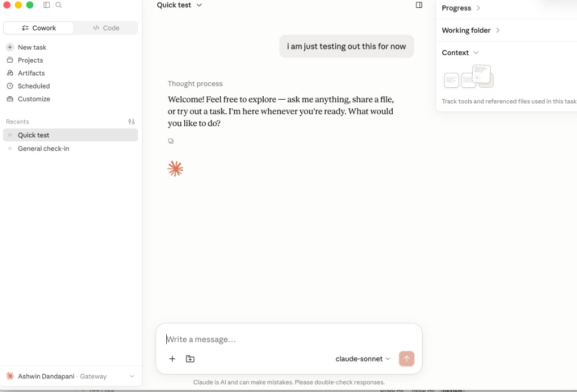
Task: Collapse the Context section
Action: click(x=460, y=52)
